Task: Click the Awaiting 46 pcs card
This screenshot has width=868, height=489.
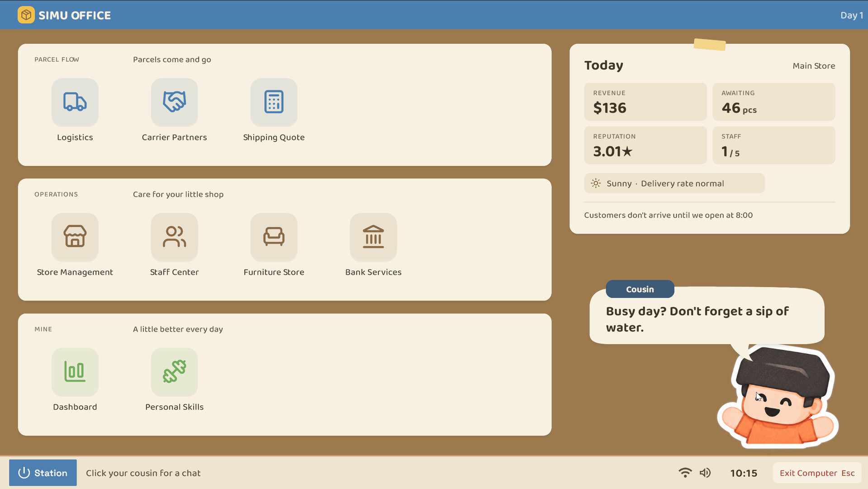Action: tap(774, 102)
